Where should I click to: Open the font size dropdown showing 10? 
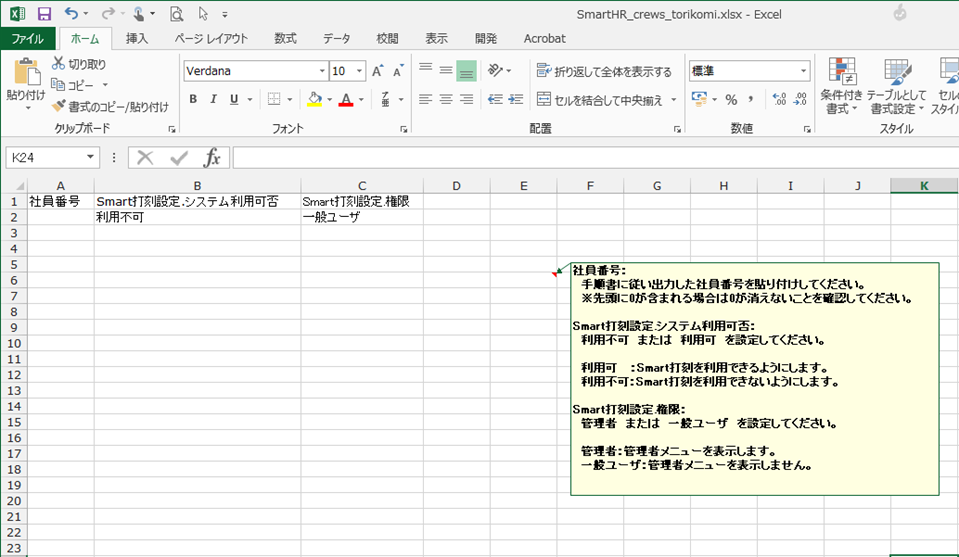[x=359, y=71]
